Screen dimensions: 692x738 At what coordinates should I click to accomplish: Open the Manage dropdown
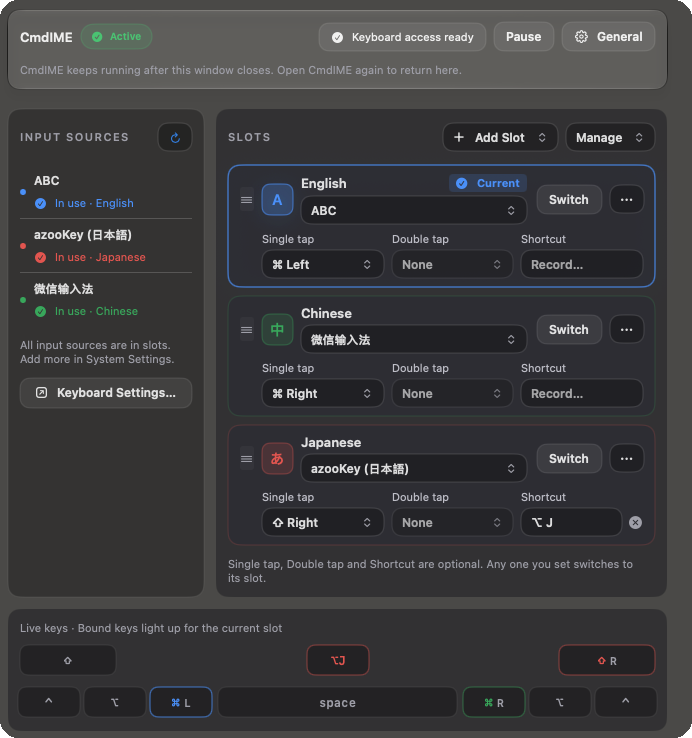pyautogui.click(x=610, y=137)
